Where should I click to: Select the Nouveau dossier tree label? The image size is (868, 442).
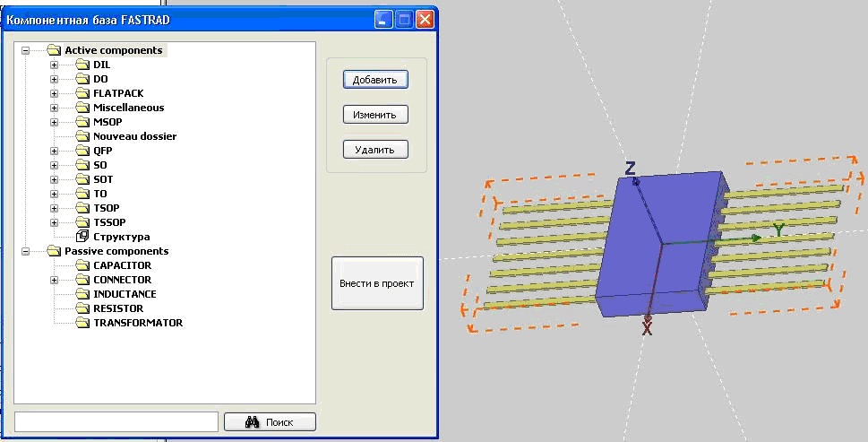pyautogui.click(x=134, y=136)
